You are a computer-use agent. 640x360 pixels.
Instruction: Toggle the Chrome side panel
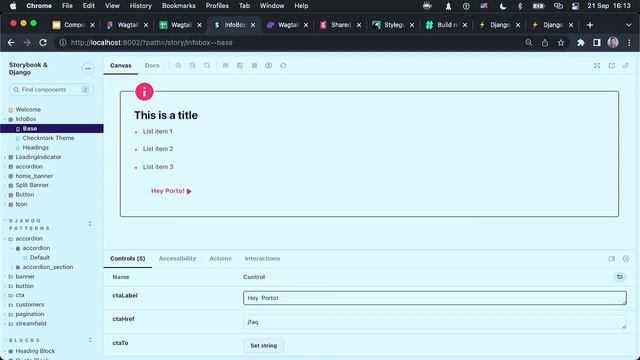pyautogui.click(x=597, y=42)
